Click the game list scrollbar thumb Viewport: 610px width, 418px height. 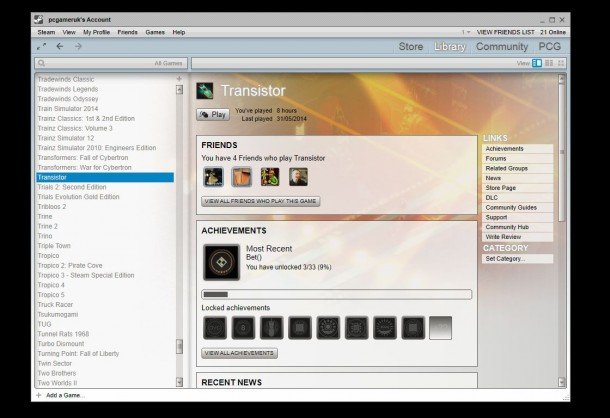click(x=179, y=346)
